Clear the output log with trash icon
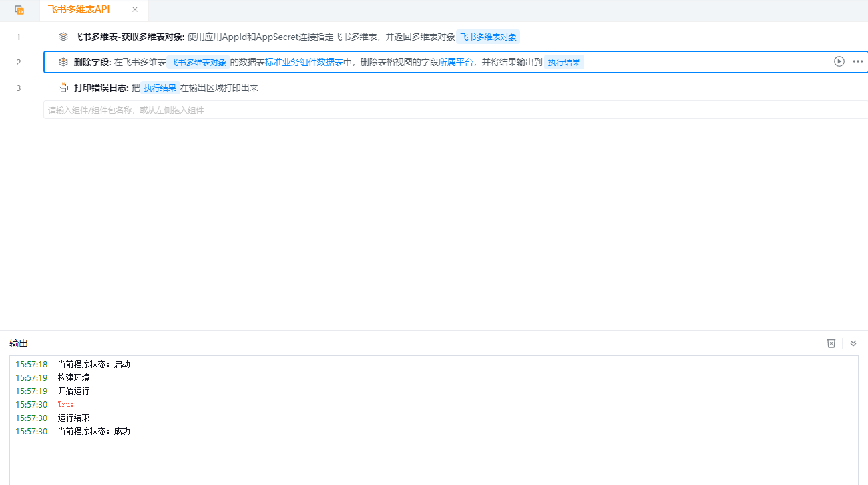This screenshot has width=868, height=485. pos(831,343)
